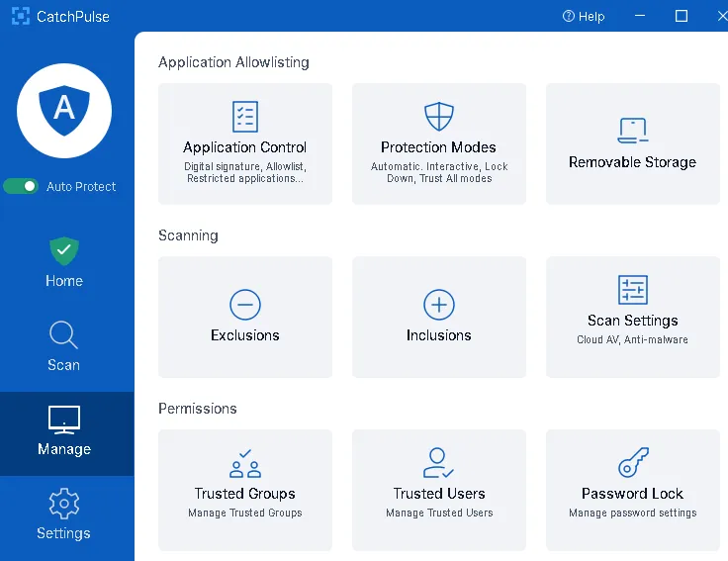
Task: Open the Settings sidebar tab
Action: 64,515
